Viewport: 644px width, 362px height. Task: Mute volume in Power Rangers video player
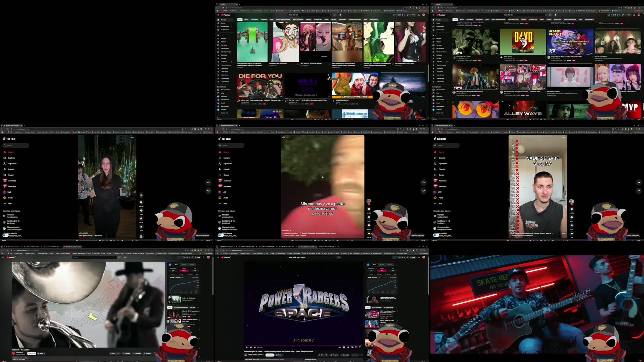tap(255, 347)
